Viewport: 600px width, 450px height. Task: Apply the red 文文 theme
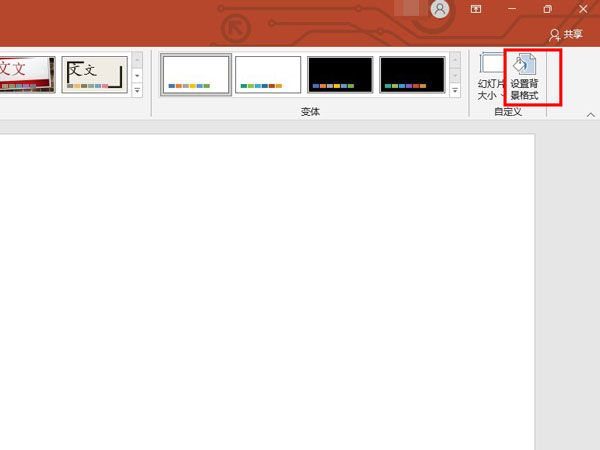(26, 74)
